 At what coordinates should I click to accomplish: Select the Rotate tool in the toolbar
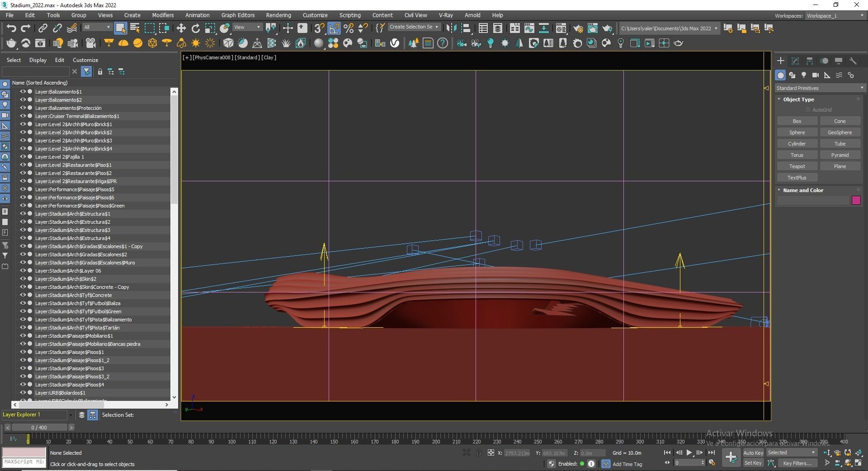point(195,28)
